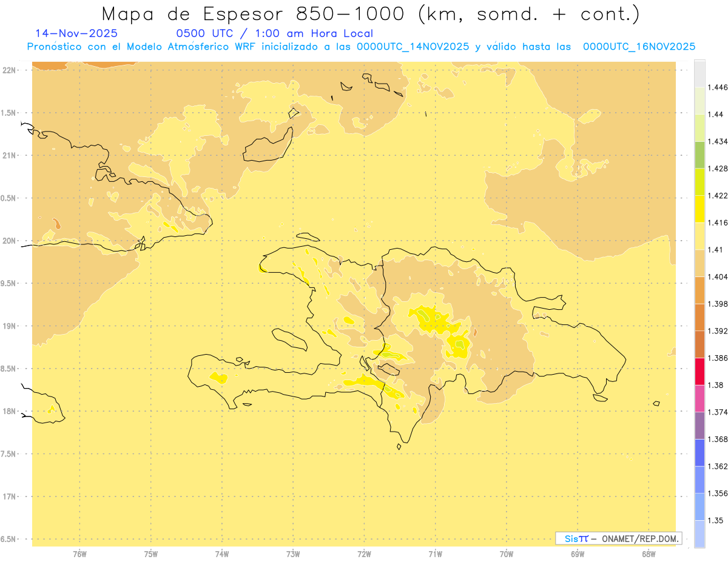728x562 pixels.
Task: Click the '73W' longitude label
Action: tap(293, 554)
